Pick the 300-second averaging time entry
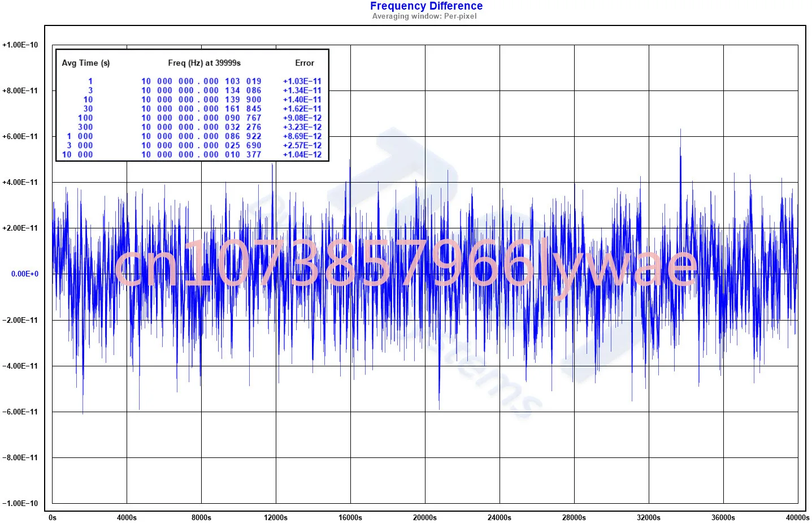This screenshot has width=812, height=523. pyautogui.click(x=85, y=127)
